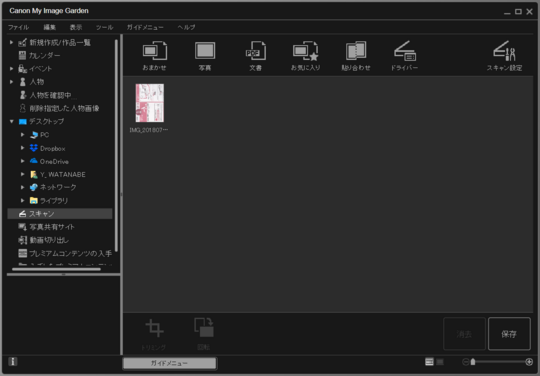Expand the ライブラリ tree node

tap(22, 200)
